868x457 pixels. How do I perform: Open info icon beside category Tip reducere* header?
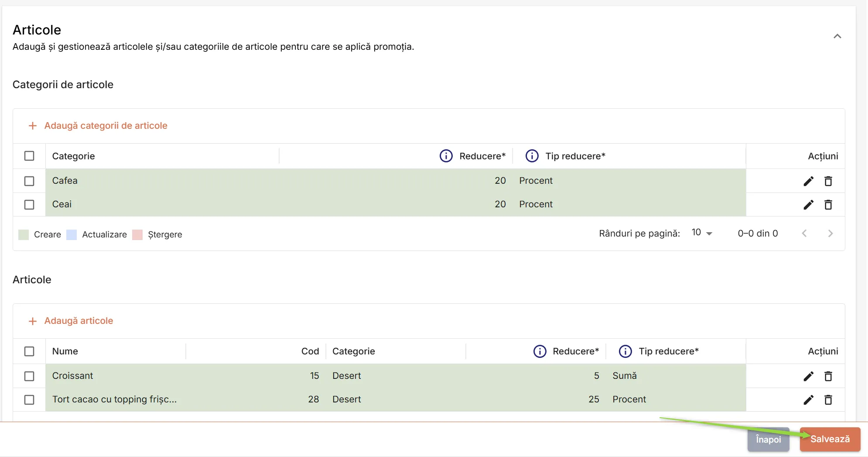(x=532, y=156)
